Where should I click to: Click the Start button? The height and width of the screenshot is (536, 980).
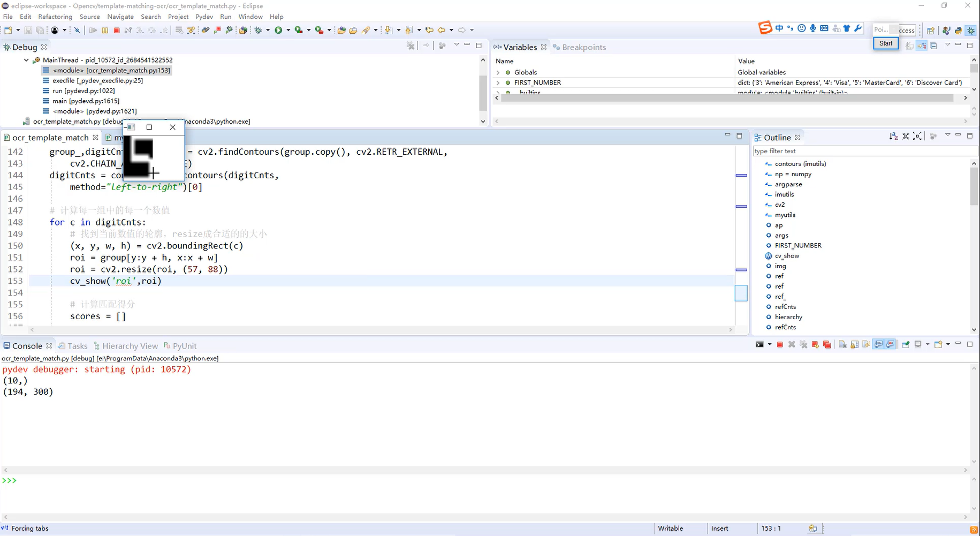[886, 43]
